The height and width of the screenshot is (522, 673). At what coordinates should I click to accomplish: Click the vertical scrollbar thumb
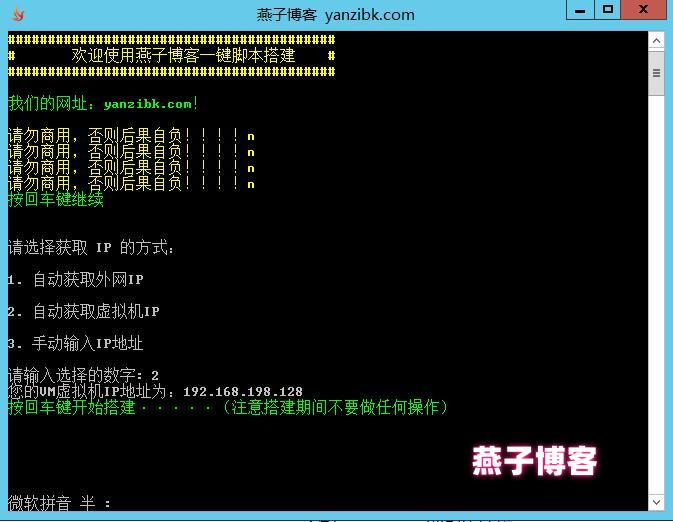point(656,73)
